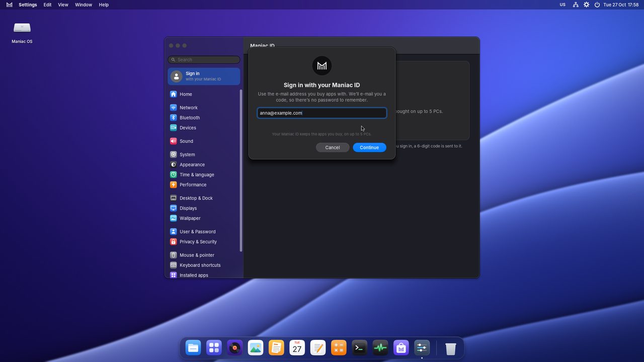Open the app launcher grid in dock
This screenshot has width=644, height=362.
pos(214,348)
